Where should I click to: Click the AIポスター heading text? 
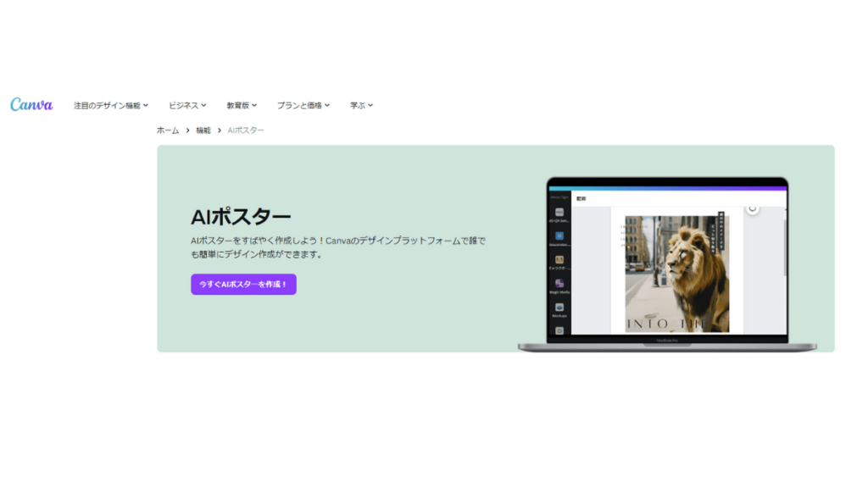pyautogui.click(x=241, y=217)
